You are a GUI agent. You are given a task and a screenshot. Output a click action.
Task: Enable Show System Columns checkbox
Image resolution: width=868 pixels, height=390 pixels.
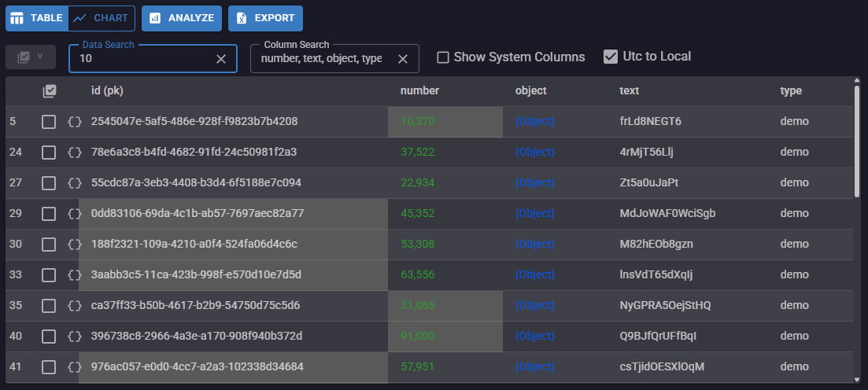coord(443,57)
